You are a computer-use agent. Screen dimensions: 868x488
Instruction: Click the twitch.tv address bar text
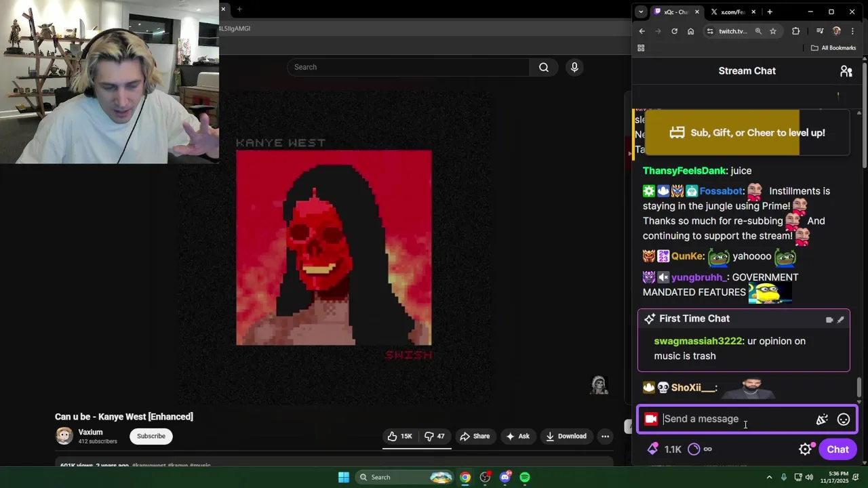pos(732,31)
